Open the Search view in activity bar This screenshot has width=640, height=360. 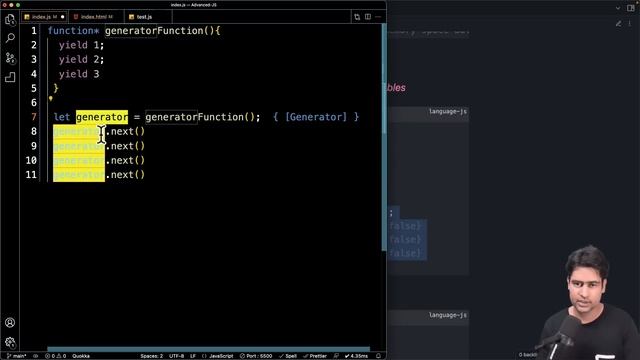click(10, 38)
